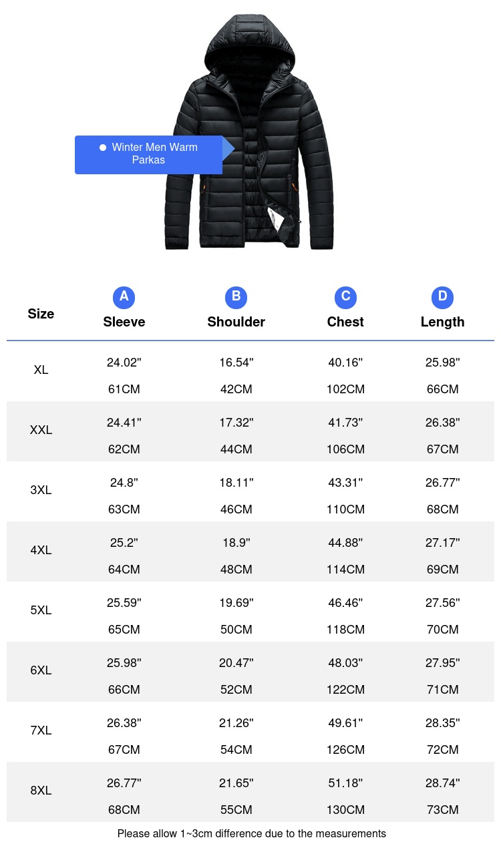The height and width of the screenshot is (868, 501).
Task: Click the blue circle C icon
Action: click(x=345, y=296)
